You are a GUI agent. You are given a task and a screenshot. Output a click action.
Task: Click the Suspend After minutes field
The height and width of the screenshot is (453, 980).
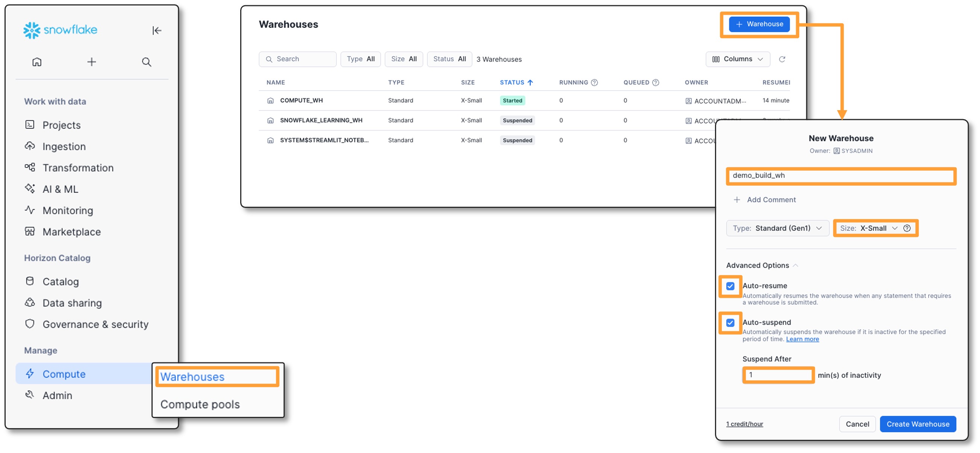(778, 375)
